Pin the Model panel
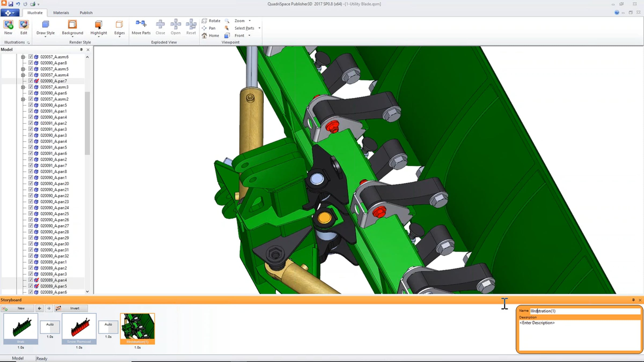This screenshot has height=362, width=644. pos(81,50)
